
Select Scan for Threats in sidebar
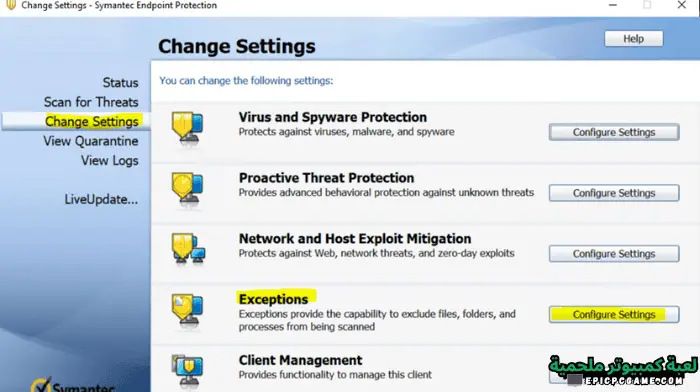pyautogui.click(x=91, y=102)
